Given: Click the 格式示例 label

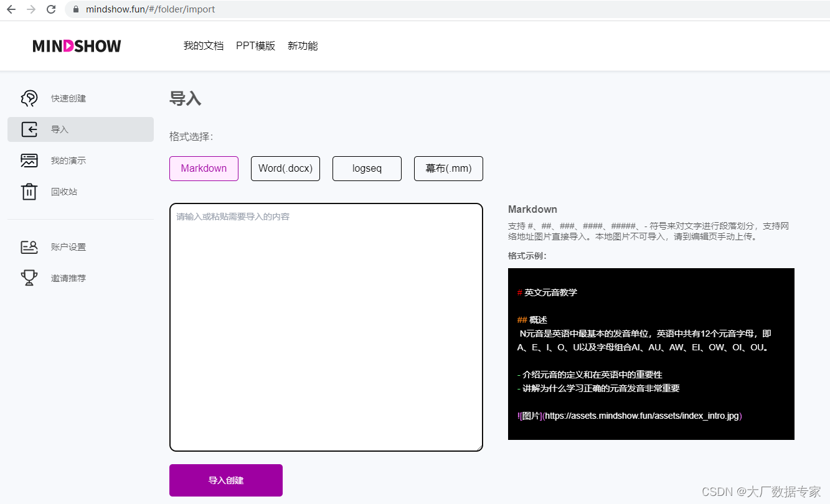Looking at the screenshot, I should (x=527, y=256).
